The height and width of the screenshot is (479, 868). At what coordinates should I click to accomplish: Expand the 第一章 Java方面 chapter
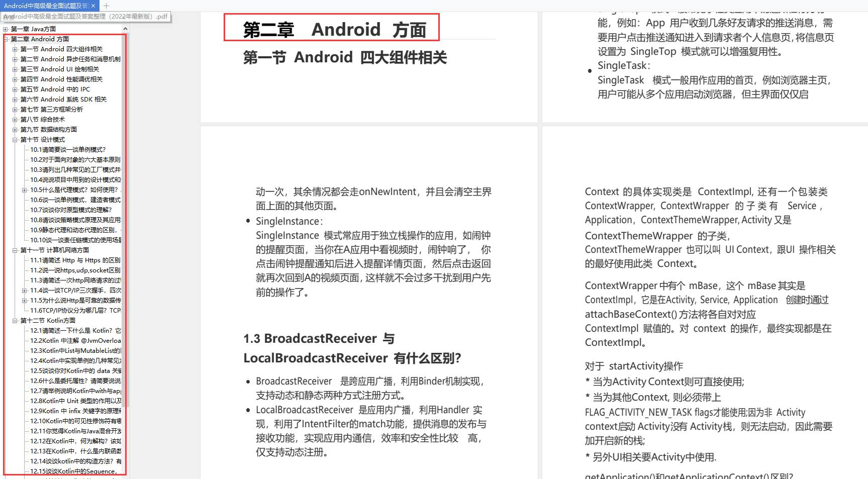pyautogui.click(x=5, y=29)
